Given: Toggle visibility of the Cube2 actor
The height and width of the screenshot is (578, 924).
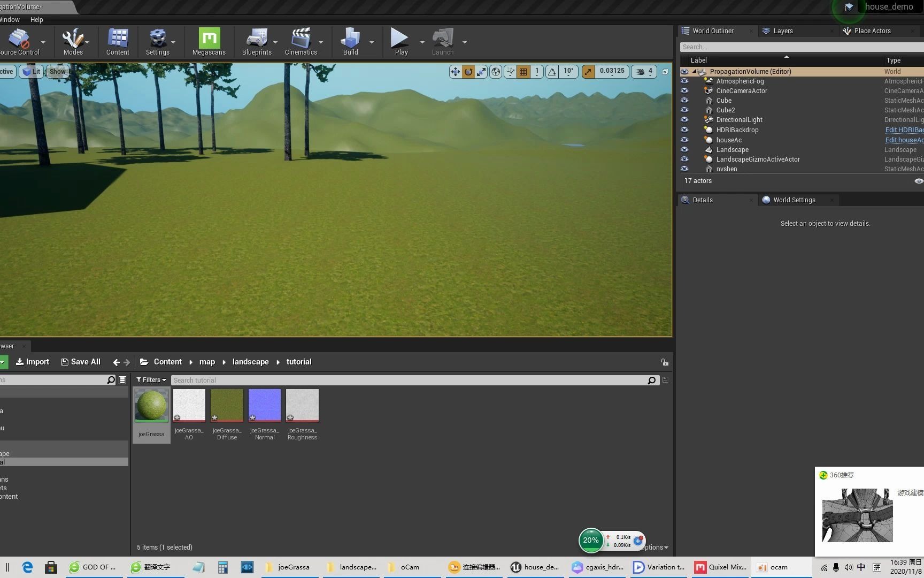Looking at the screenshot, I should tap(685, 110).
